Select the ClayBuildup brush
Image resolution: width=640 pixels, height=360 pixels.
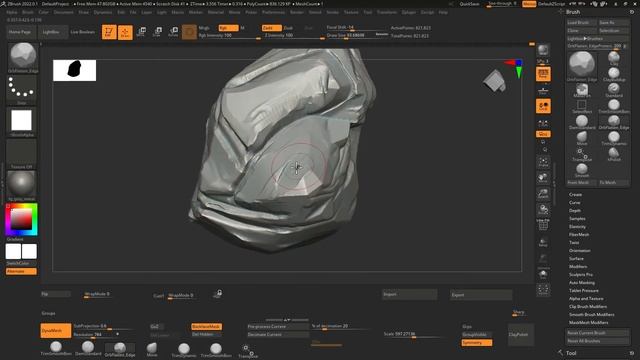coord(614,75)
